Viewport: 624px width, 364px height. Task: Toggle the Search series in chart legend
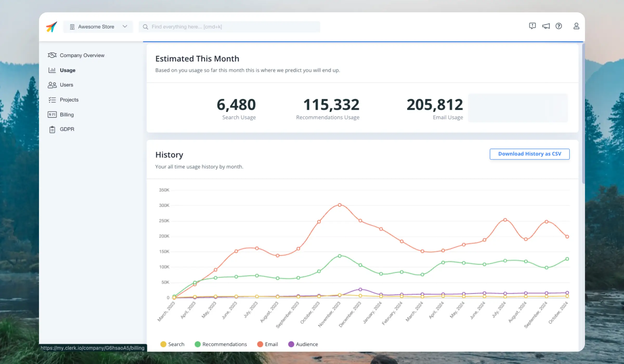pyautogui.click(x=172, y=344)
